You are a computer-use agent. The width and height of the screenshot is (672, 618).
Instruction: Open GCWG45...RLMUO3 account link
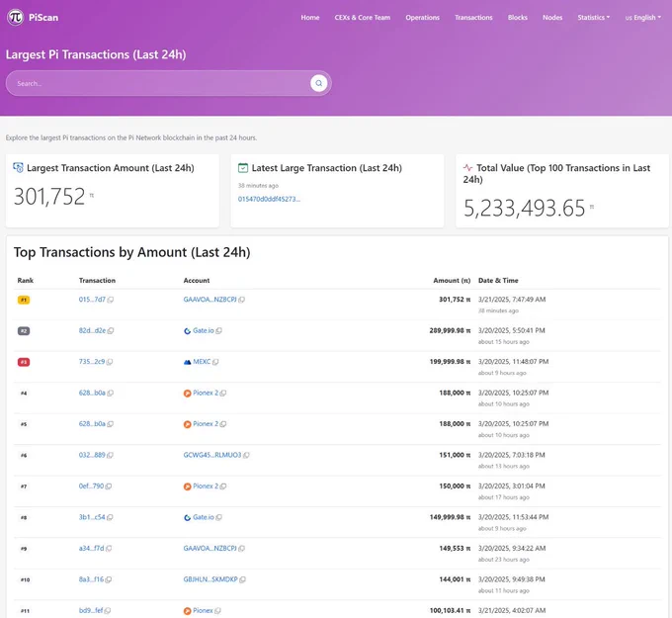pyautogui.click(x=212, y=455)
